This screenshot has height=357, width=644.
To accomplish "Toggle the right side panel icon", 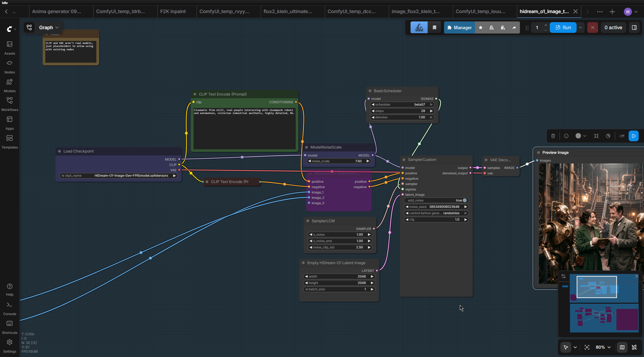I will coord(634,27).
